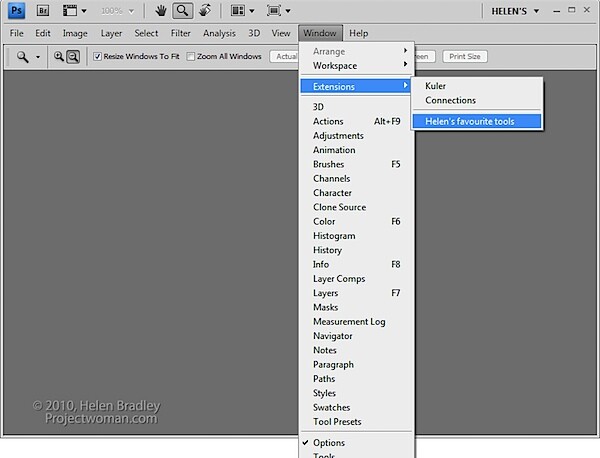Choose the Zoom Out minus magnifier

coord(73,57)
